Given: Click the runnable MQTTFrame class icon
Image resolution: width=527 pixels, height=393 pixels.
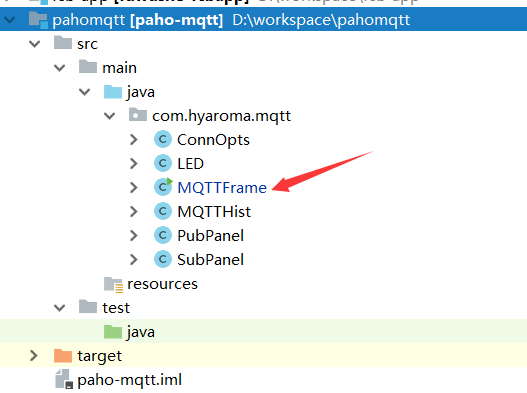Looking at the screenshot, I should (x=163, y=187).
